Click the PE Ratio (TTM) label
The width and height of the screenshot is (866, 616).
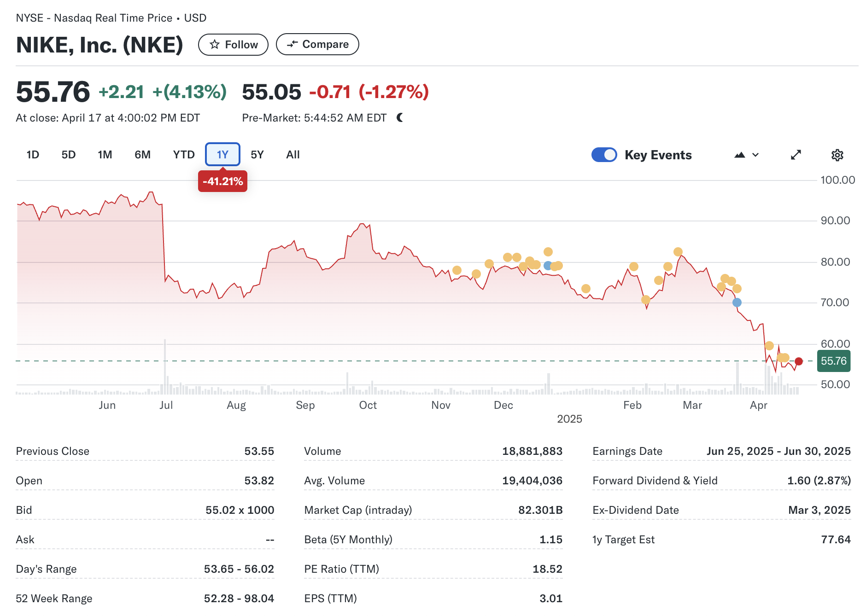click(x=342, y=569)
